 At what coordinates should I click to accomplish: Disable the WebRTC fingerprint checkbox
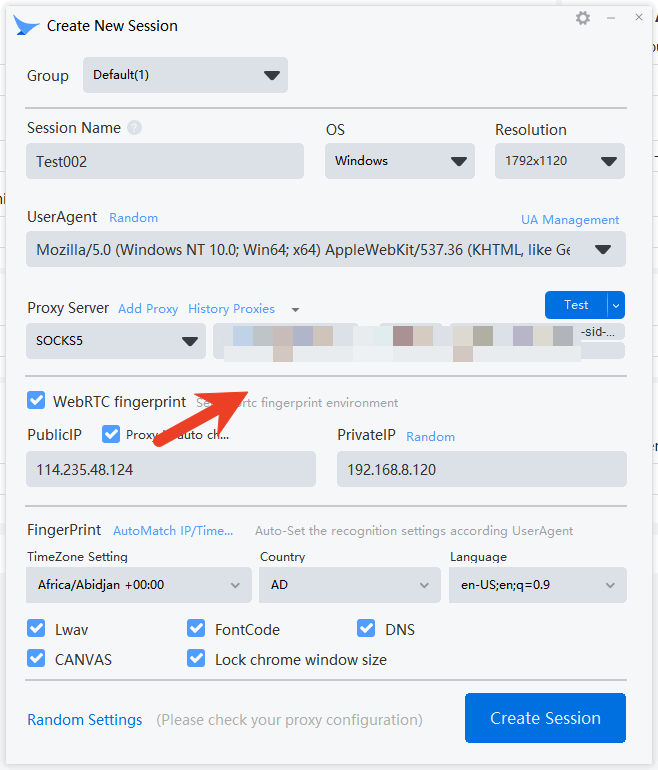click(x=36, y=401)
